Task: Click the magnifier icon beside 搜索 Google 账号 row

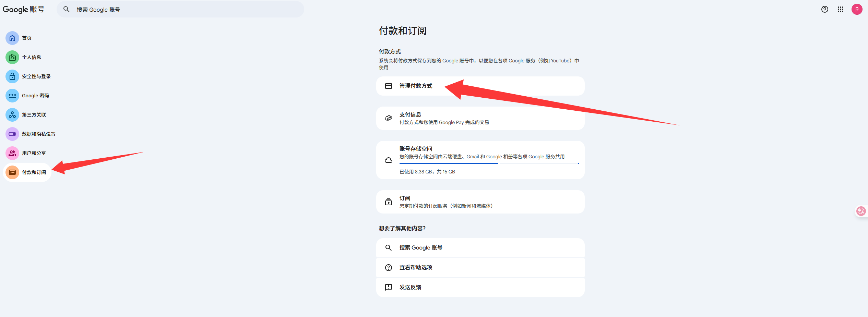Action: [x=389, y=248]
